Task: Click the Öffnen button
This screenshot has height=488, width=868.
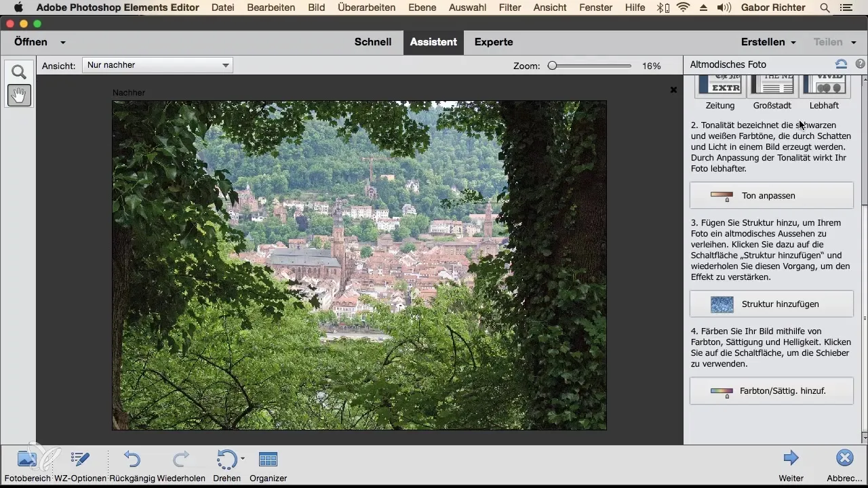Action: 31,42
